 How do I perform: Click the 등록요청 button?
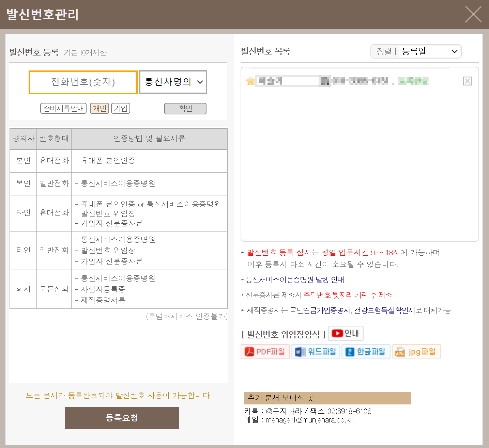tap(122, 418)
